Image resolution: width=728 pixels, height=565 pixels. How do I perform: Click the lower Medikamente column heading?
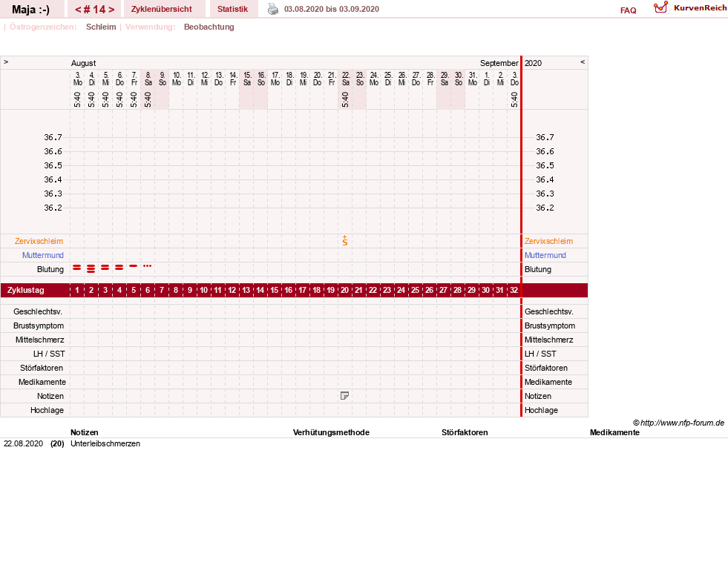pyautogui.click(x=614, y=432)
